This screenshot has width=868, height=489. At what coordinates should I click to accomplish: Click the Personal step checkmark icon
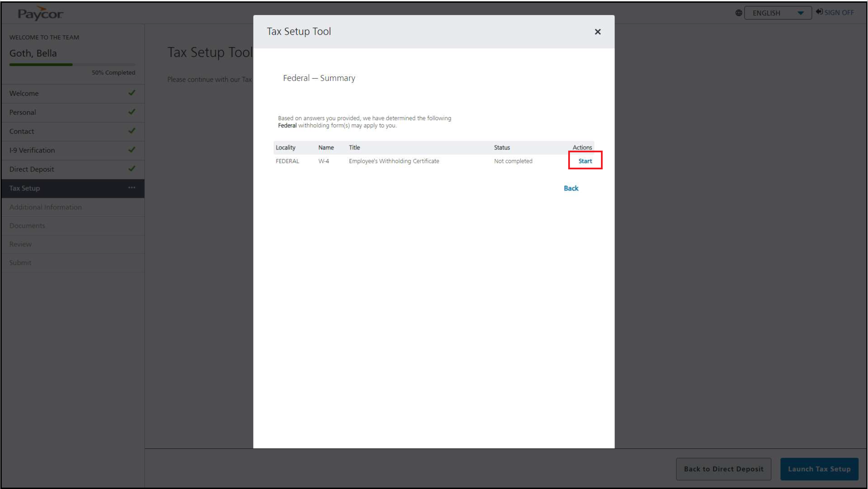[132, 112]
